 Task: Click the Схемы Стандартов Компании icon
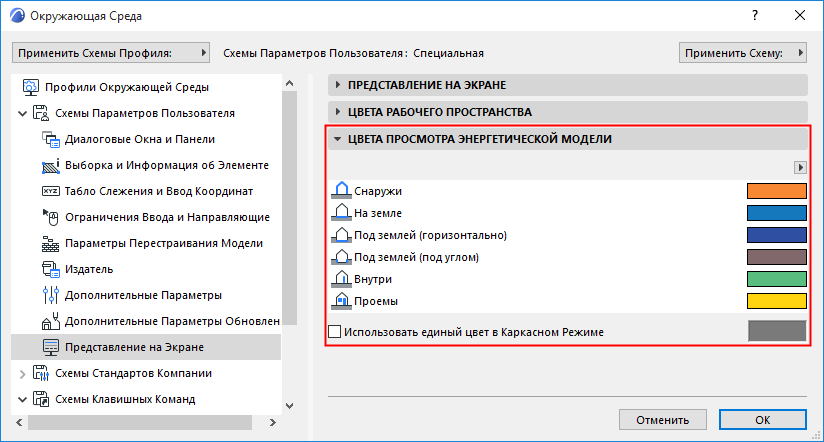(x=41, y=373)
